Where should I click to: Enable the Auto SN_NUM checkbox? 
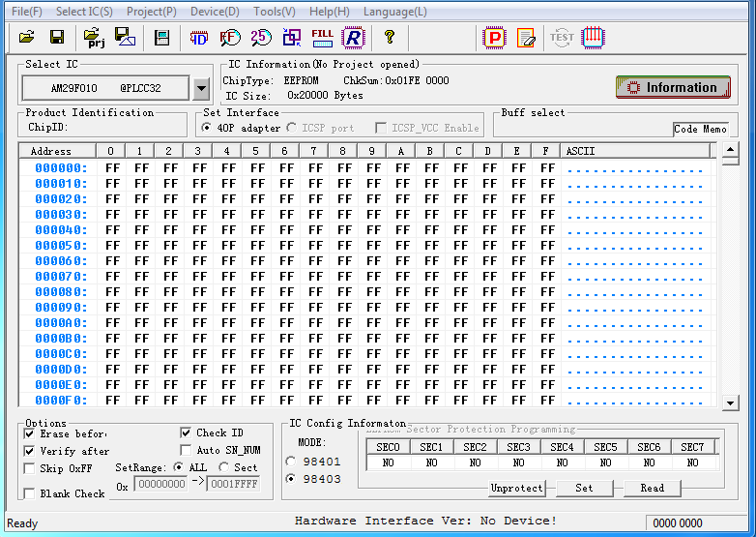tap(188, 450)
